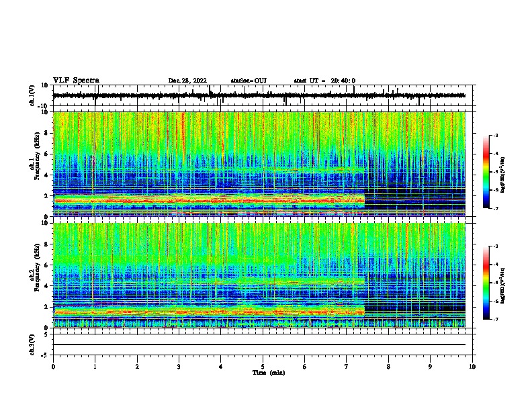Click the 2 kHz tick on ch.2 frequency axis
Viewport: 532px width, 411px height.
46,307
